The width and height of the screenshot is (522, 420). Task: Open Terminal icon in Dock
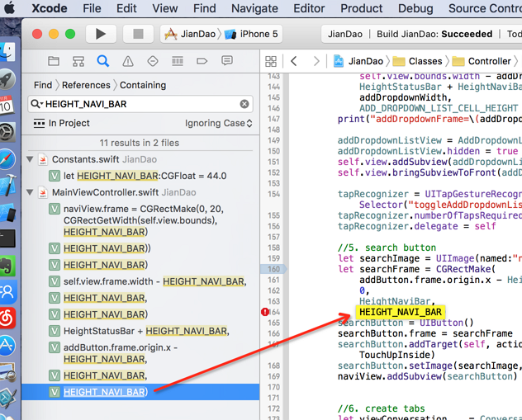point(7,238)
